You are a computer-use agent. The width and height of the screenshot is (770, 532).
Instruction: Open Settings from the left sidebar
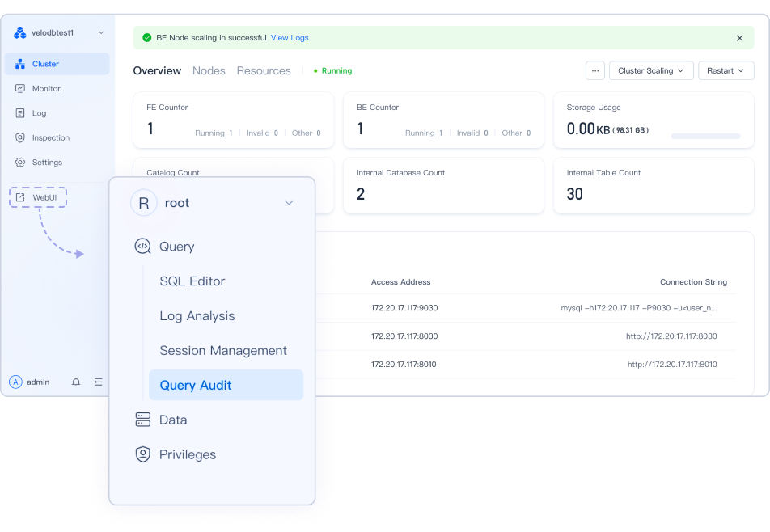point(47,163)
